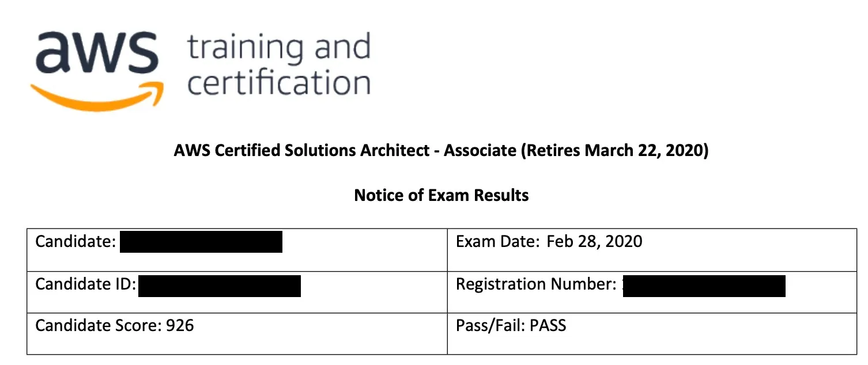Screen dimensions: 868x365
Task: Click the redacted candidate ID block
Action: point(220,286)
